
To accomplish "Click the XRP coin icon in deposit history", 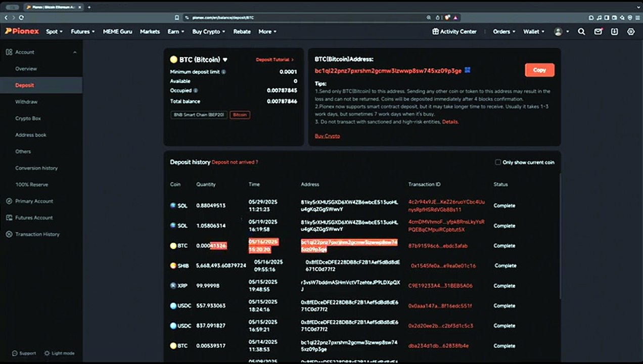I will (x=173, y=286).
